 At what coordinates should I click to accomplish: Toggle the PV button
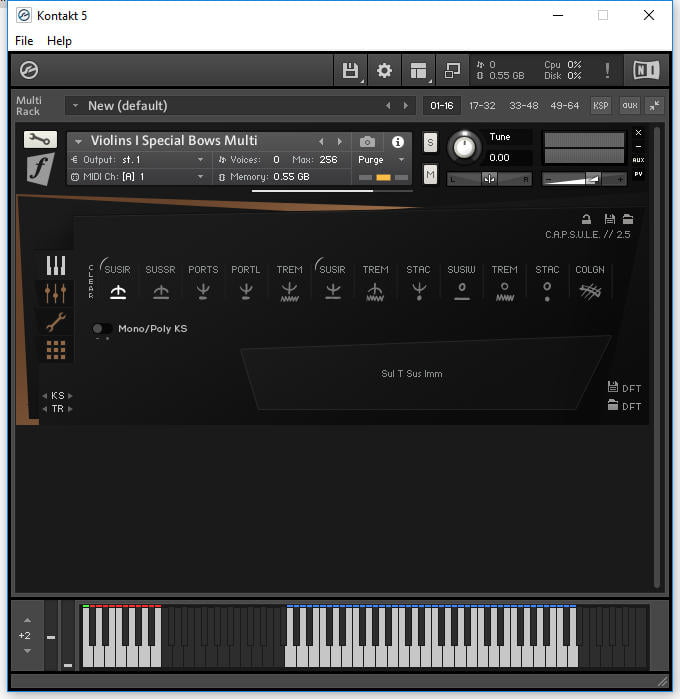[x=638, y=174]
